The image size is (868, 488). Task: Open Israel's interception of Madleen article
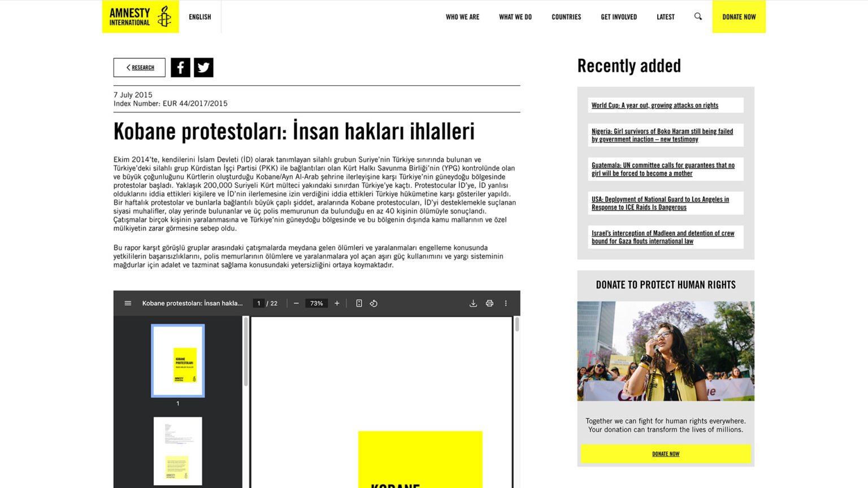click(x=663, y=237)
